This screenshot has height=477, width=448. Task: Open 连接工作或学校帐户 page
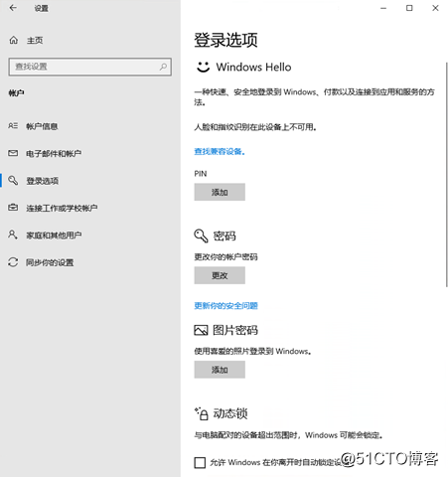tap(62, 208)
